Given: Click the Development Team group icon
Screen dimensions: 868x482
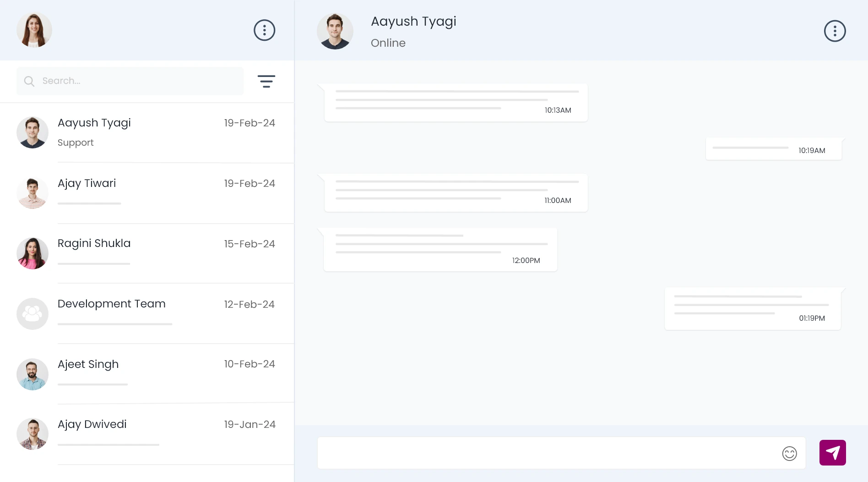Looking at the screenshot, I should point(33,314).
